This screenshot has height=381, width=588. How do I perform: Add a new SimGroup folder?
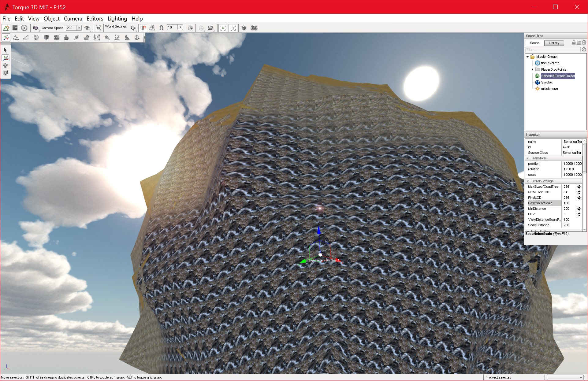(579, 43)
